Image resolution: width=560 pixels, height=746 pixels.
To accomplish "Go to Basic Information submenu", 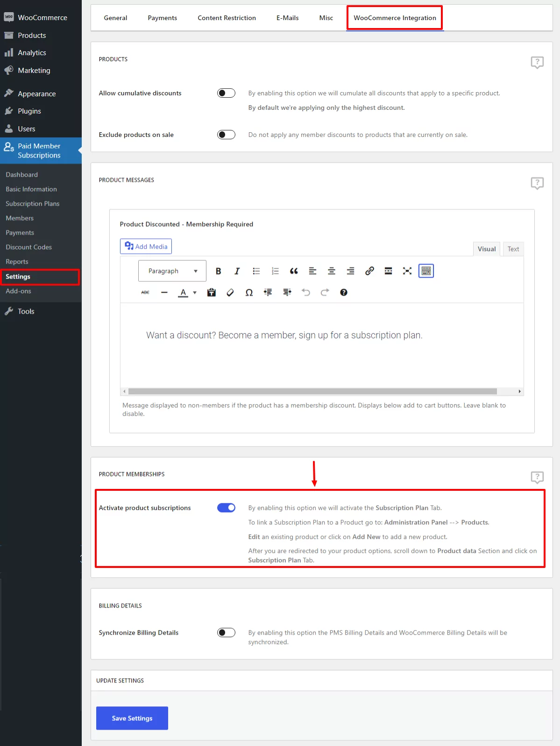I will coord(31,189).
